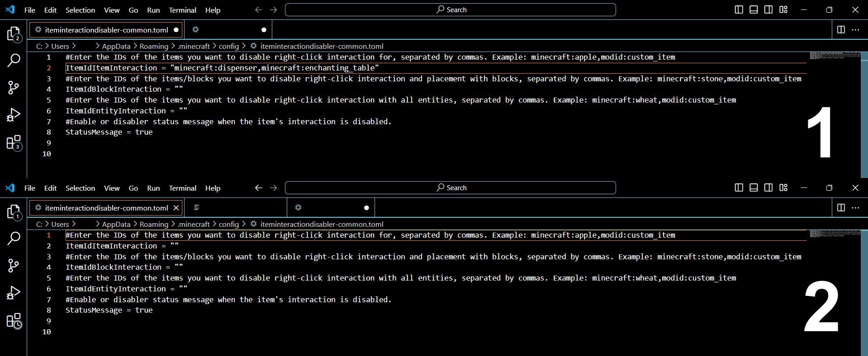Expand the Users breadcrumb in upper window
868x356 pixels.
click(60, 46)
